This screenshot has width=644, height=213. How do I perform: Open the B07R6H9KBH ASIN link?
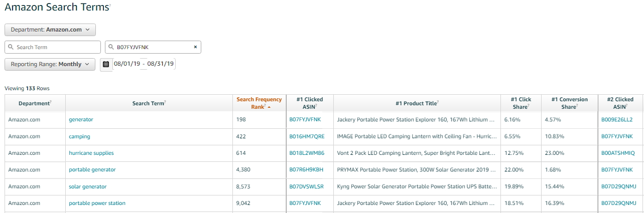point(307,170)
